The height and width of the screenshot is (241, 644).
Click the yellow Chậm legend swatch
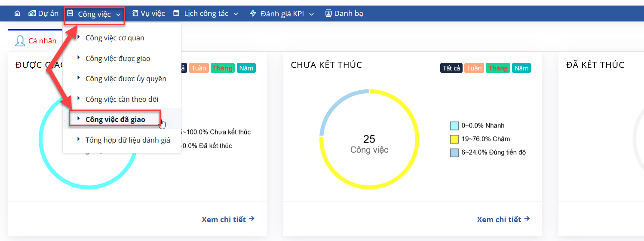point(454,139)
